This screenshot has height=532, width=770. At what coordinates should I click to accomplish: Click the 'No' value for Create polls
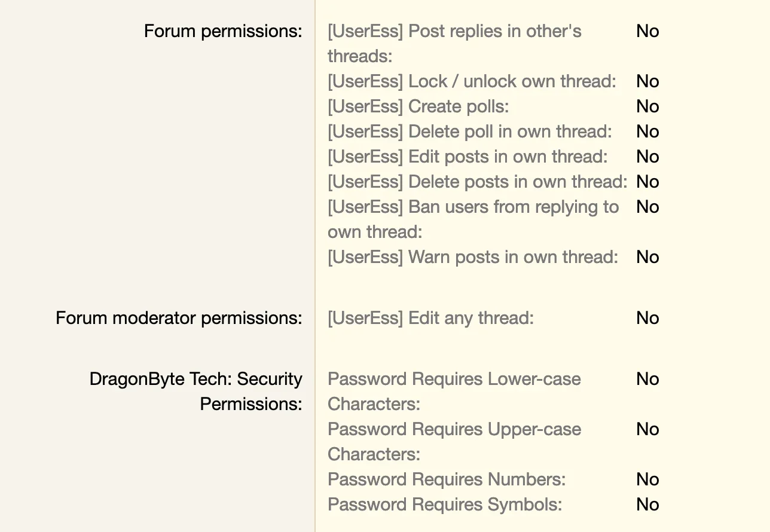coord(647,106)
